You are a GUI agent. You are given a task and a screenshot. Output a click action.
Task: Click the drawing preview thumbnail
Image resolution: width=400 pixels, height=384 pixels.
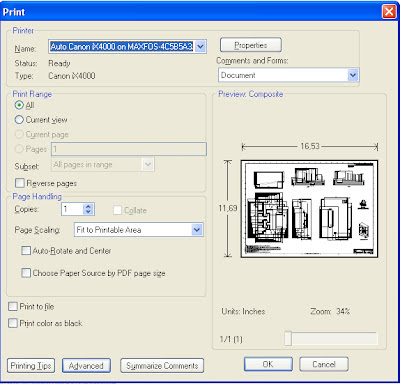[x=309, y=209]
